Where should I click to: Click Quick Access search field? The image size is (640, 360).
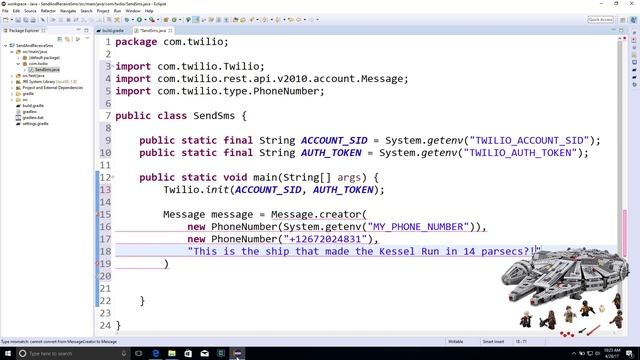click(600, 20)
